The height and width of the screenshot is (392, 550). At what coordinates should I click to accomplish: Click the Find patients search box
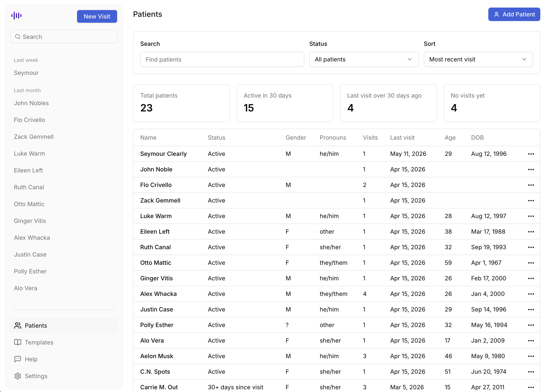click(x=222, y=59)
